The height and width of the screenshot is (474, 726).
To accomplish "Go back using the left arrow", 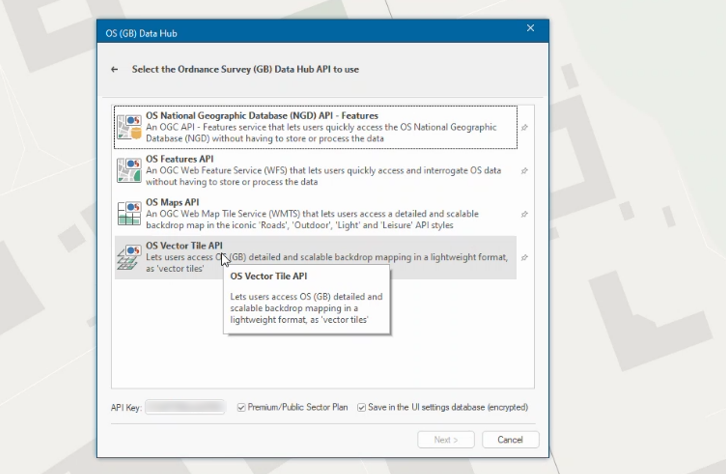I will click(114, 69).
